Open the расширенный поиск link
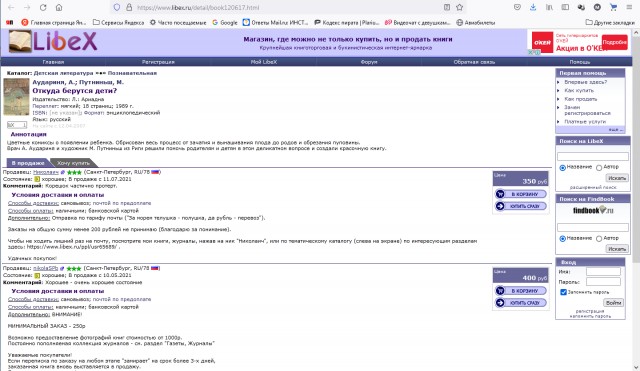The image size is (640, 371). click(x=593, y=187)
